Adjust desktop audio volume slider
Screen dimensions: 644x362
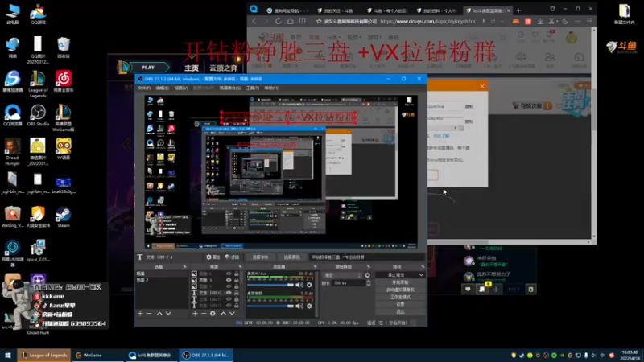(x=270, y=306)
